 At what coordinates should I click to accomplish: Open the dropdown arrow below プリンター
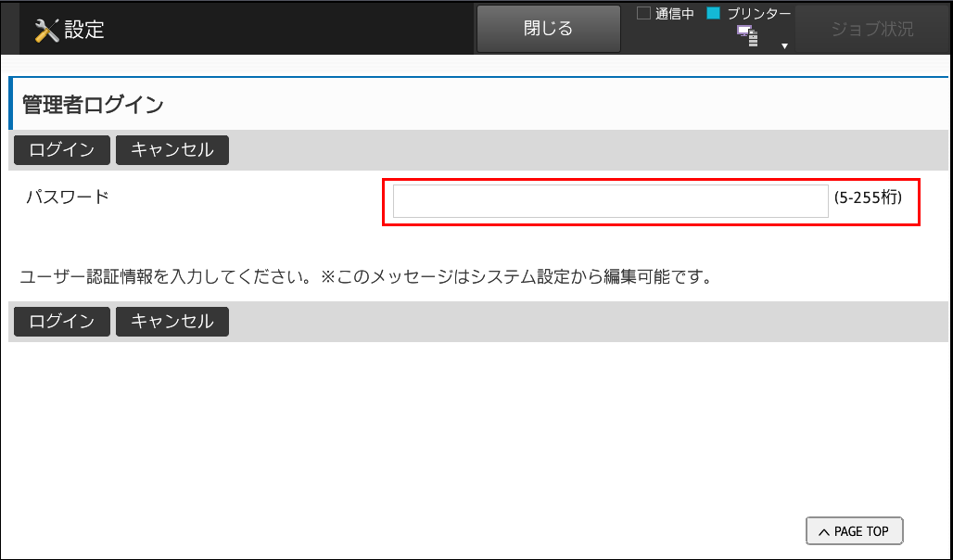[784, 46]
